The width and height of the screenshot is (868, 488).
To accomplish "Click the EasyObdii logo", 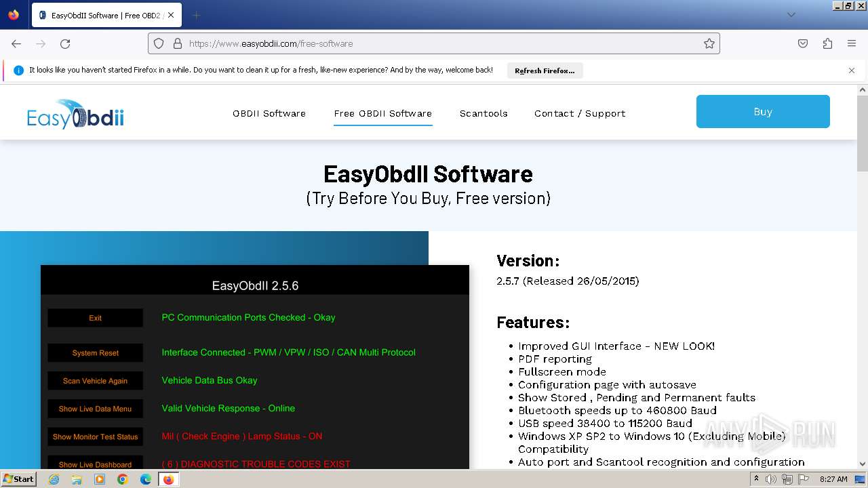I will tap(75, 114).
